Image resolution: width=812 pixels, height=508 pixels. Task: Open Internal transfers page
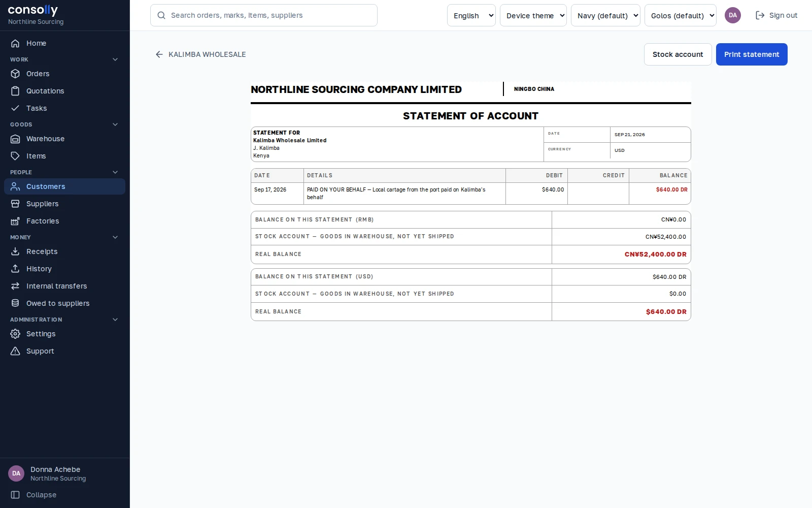(x=64, y=286)
